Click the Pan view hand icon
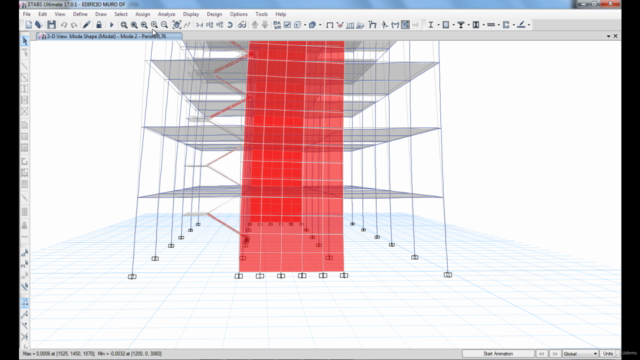 [x=176, y=25]
